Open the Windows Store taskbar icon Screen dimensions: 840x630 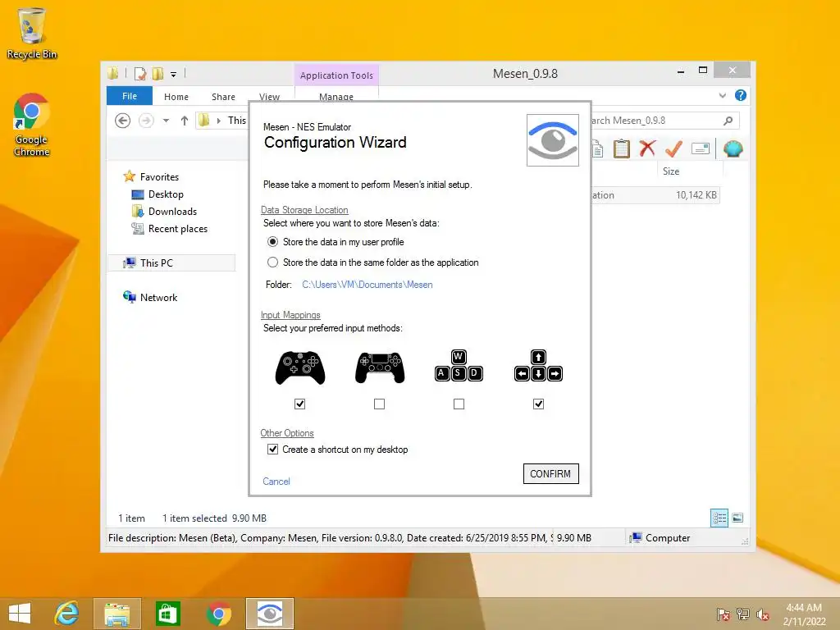[167, 614]
